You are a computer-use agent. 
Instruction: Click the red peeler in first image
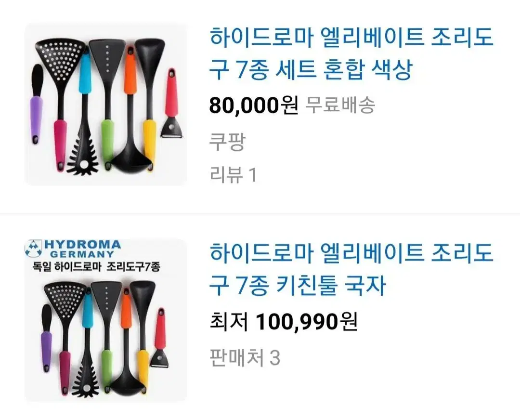(171, 103)
